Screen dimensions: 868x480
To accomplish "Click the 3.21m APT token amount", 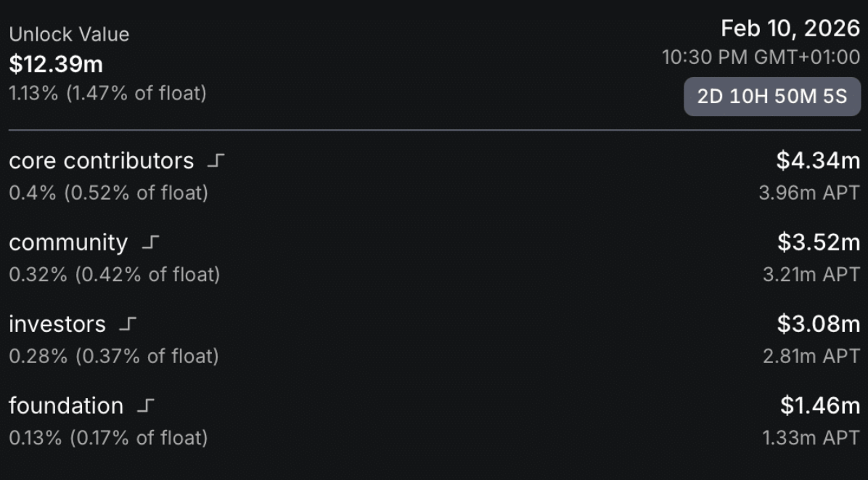I will (x=811, y=275).
